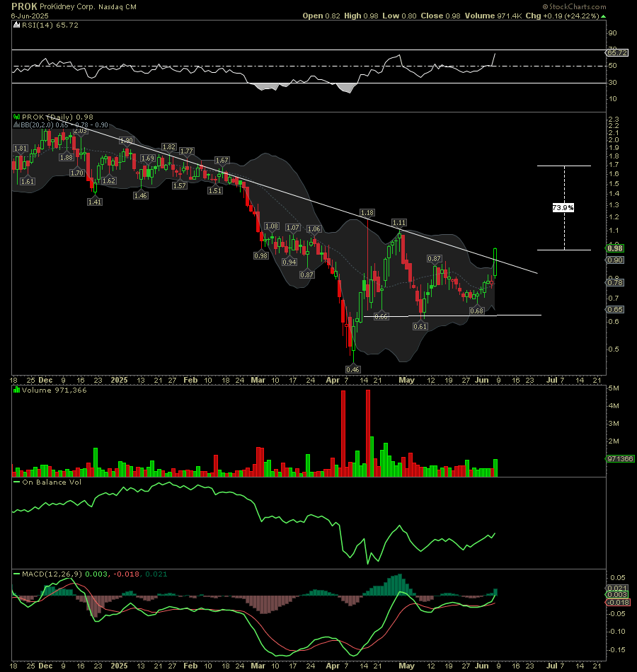Click the candlestick icon beside PROK (Daily)

[x=17, y=117]
